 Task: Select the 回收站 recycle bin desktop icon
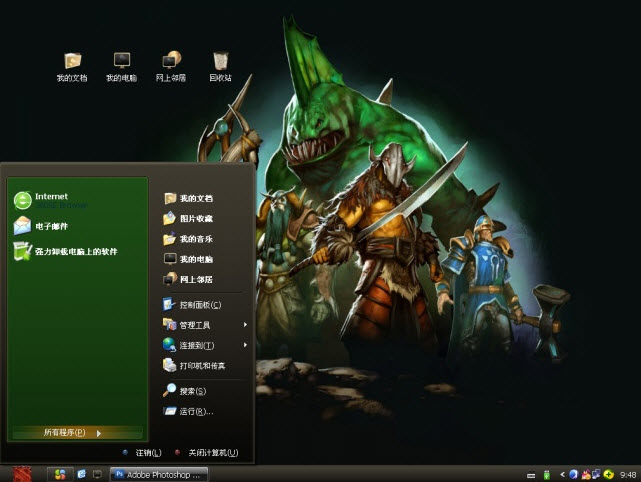point(220,67)
